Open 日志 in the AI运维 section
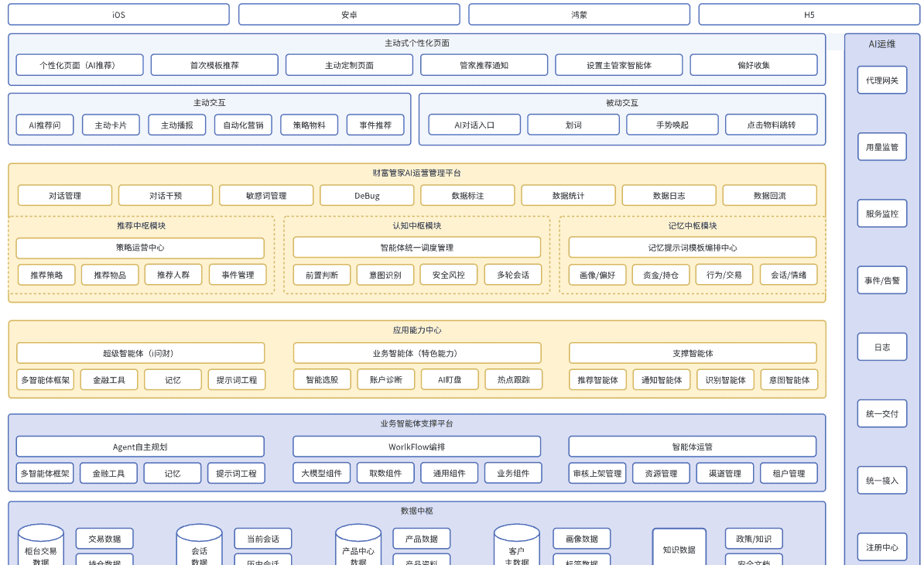 click(x=881, y=347)
